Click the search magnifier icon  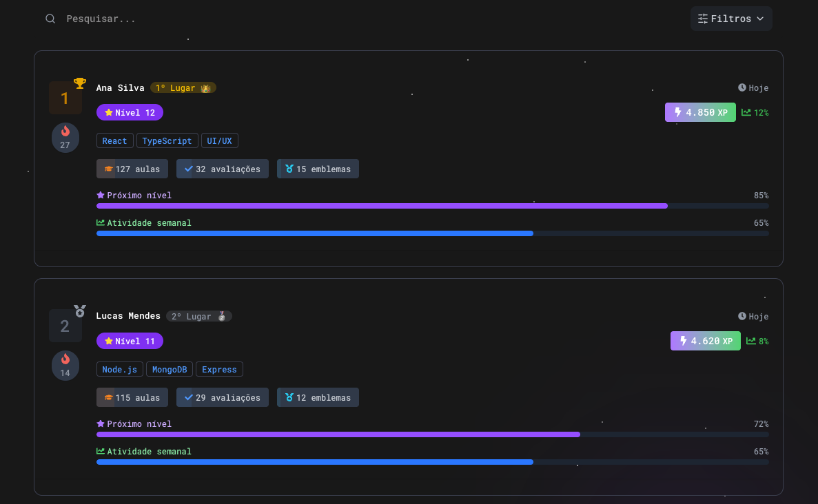click(50, 19)
